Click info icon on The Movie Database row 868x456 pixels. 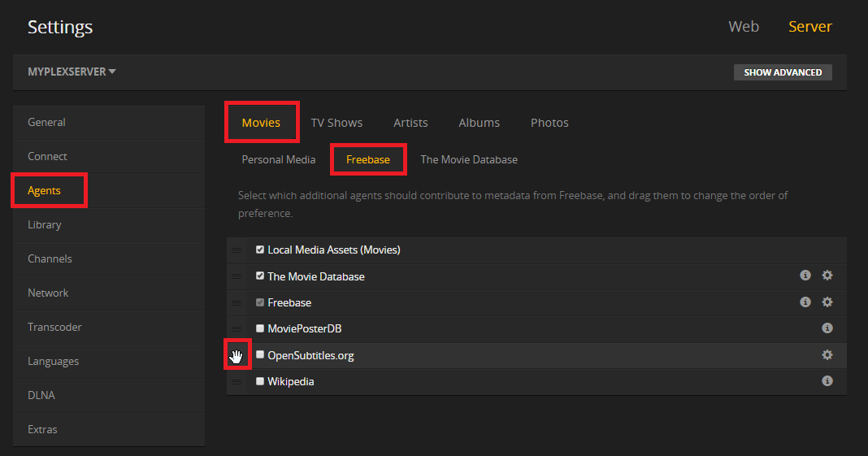click(805, 276)
